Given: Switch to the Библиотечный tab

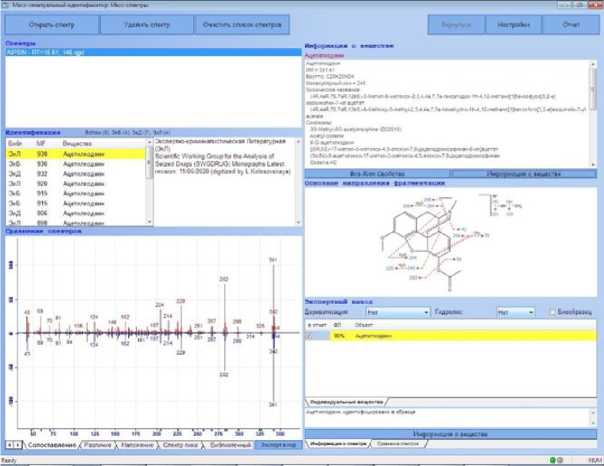Looking at the screenshot, I should 230,445.
